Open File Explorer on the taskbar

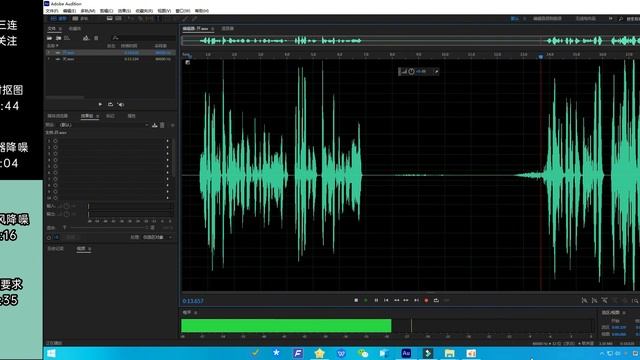pyautogui.click(x=449, y=353)
